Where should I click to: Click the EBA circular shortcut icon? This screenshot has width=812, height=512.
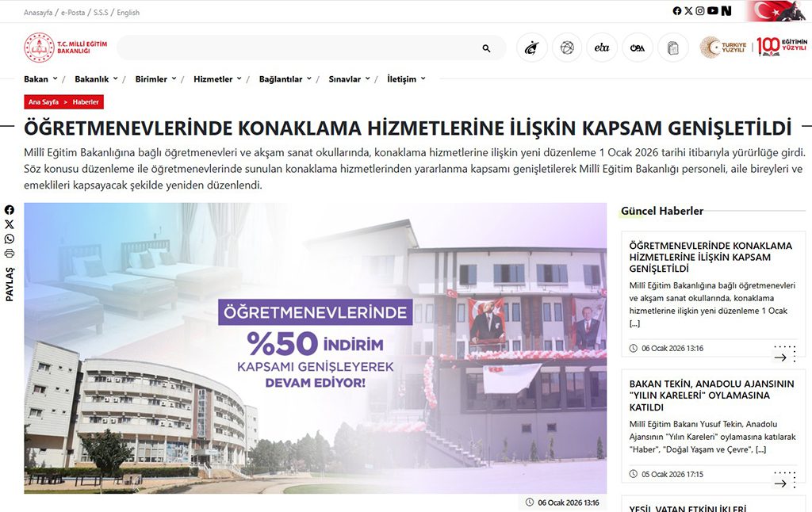click(602, 48)
